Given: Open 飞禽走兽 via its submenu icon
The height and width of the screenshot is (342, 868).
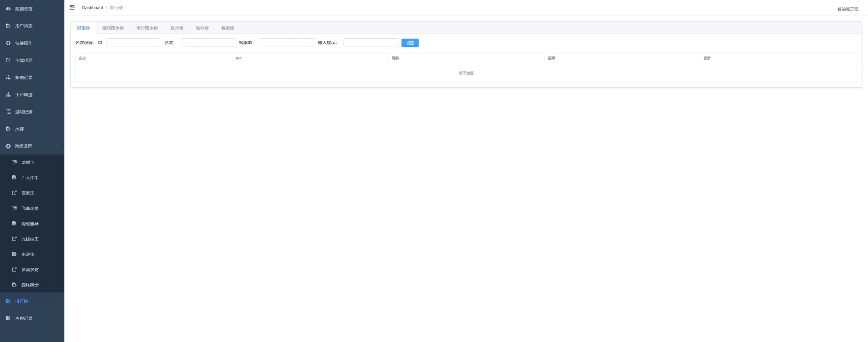Looking at the screenshot, I should coord(14,208).
